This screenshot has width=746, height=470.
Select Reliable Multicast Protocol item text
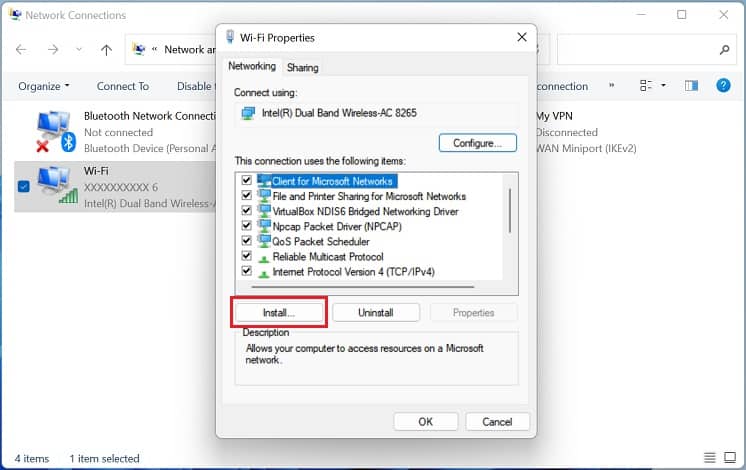coord(328,257)
